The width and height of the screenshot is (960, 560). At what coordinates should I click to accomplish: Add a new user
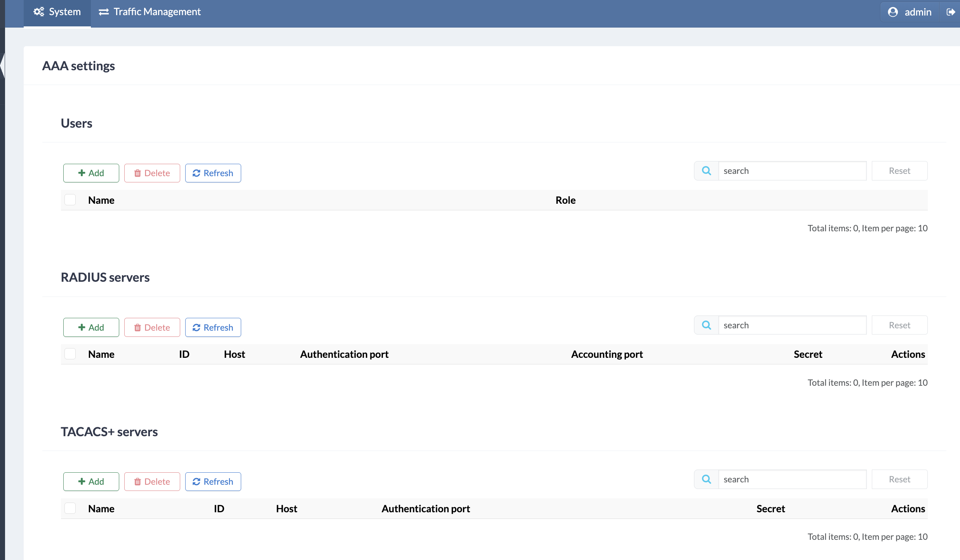pos(91,173)
